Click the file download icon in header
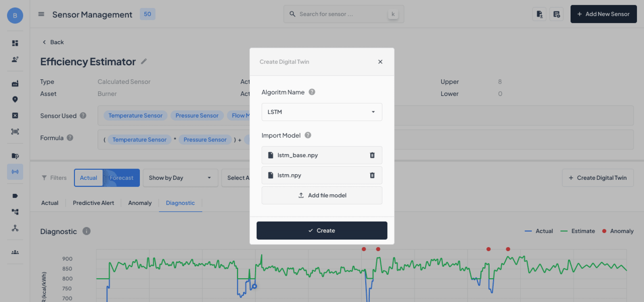Screen dimensions: 644x302 [539, 14]
